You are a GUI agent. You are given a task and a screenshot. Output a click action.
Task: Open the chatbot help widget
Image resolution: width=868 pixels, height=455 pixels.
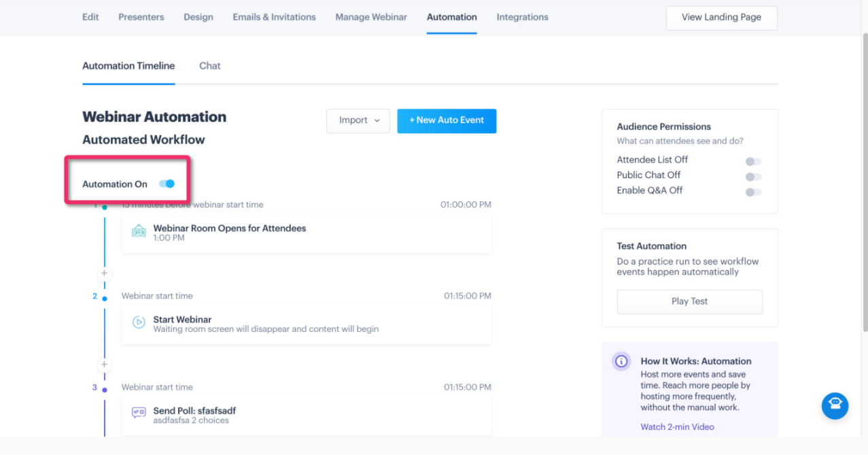[835, 406]
